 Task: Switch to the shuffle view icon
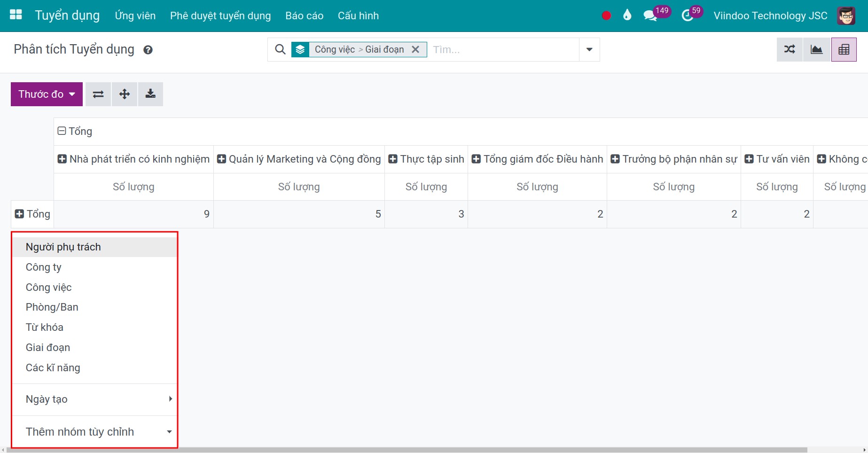click(x=790, y=49)
